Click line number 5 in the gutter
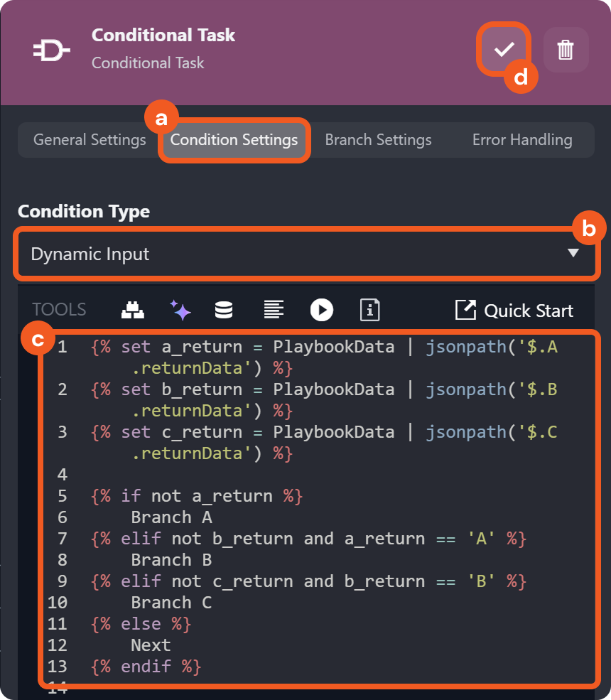Image resolution: width=611 pixels, height=700 pixels. 63,496
